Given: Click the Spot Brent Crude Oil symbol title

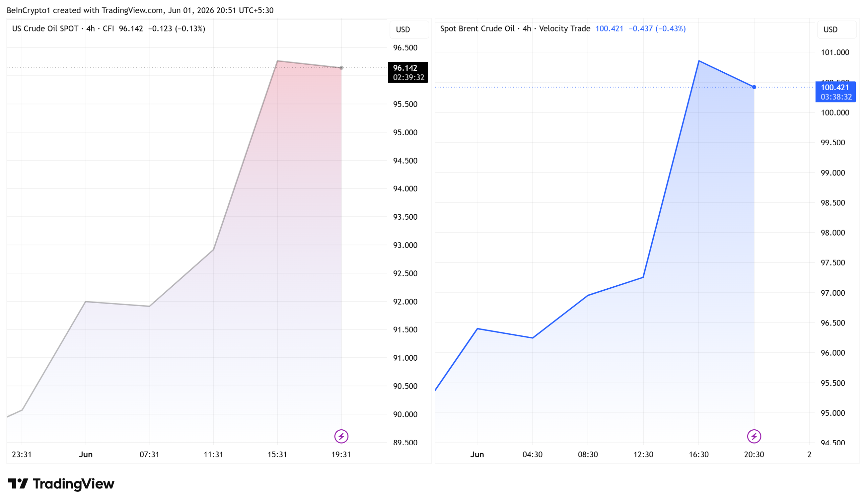Looking at the screenshot, I should [x=477, y=28].
